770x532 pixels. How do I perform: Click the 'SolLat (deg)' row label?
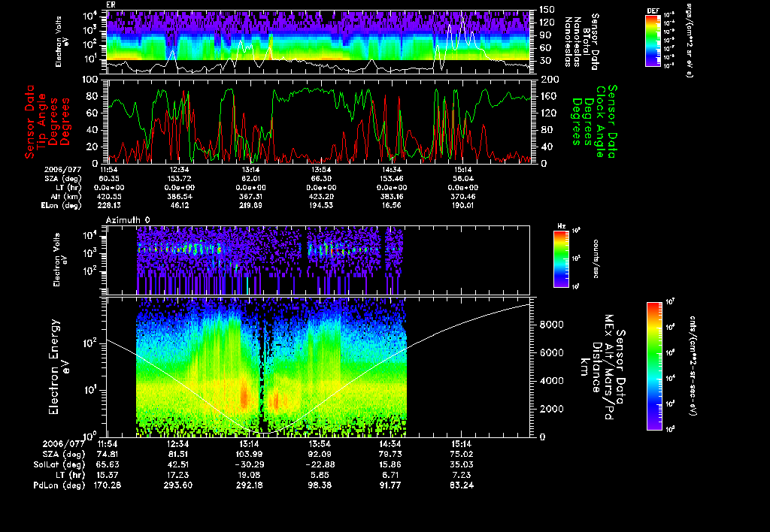[x=59, y=464]
